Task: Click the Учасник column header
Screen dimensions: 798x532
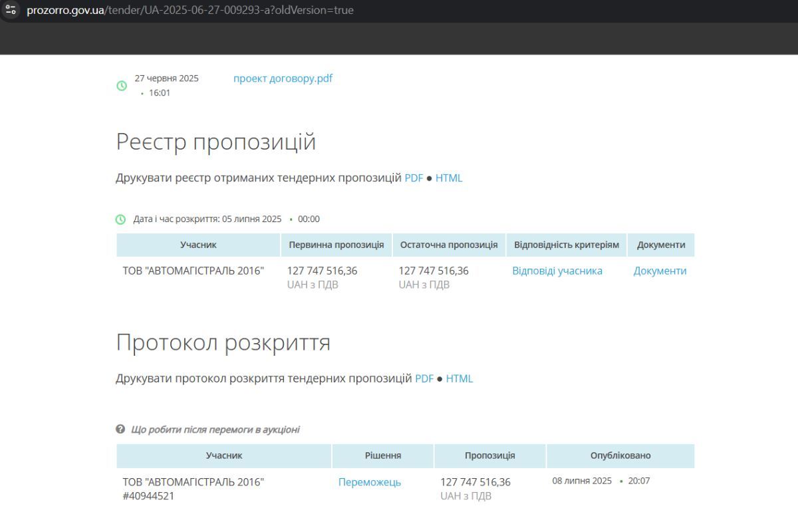Action: 198,245
